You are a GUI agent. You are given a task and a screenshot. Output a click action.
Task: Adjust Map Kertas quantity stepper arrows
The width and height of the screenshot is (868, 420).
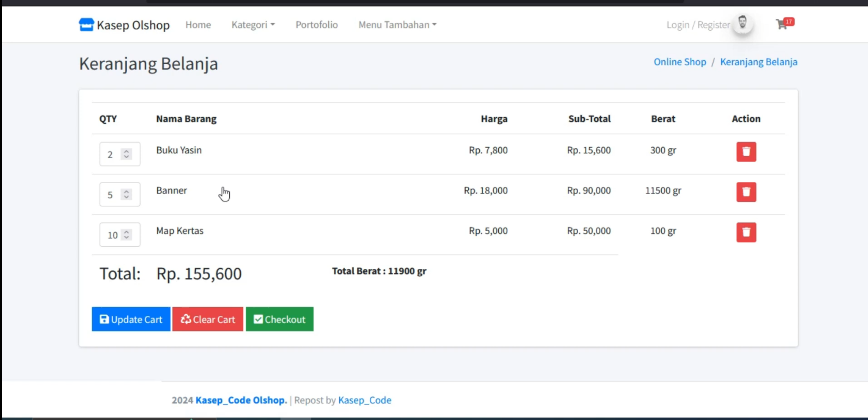126,234
